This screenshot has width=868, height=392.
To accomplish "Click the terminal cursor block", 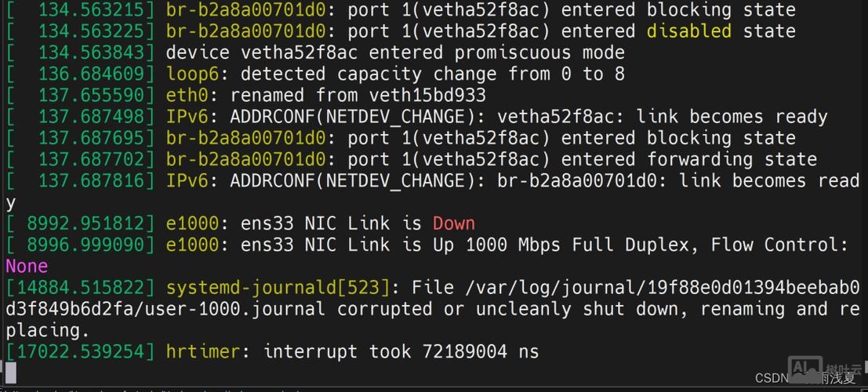I will click(x=10, y=372).
